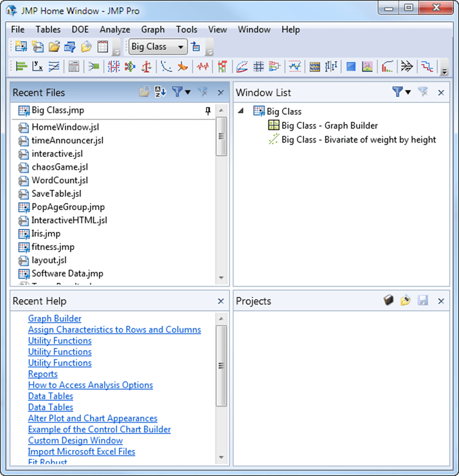
Task: Launch the Matched Pairs icon
Action: [54, 66]
